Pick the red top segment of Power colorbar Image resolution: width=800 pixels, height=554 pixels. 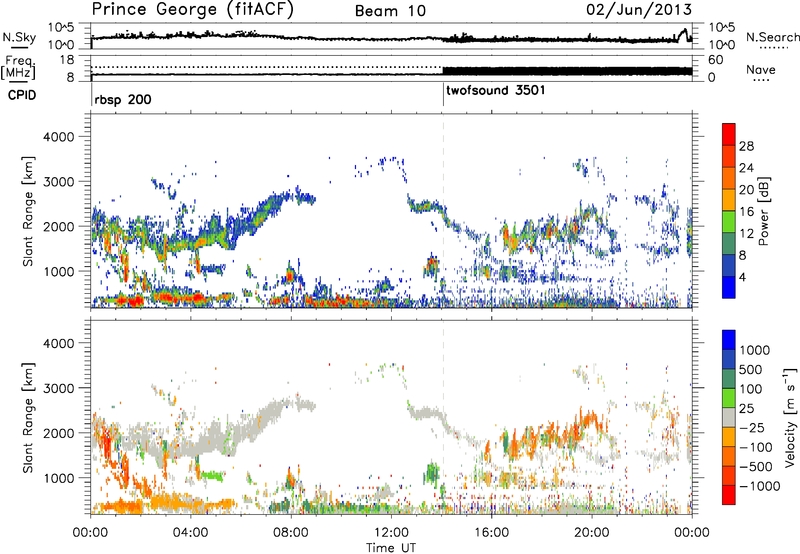[x=729, y=135]
